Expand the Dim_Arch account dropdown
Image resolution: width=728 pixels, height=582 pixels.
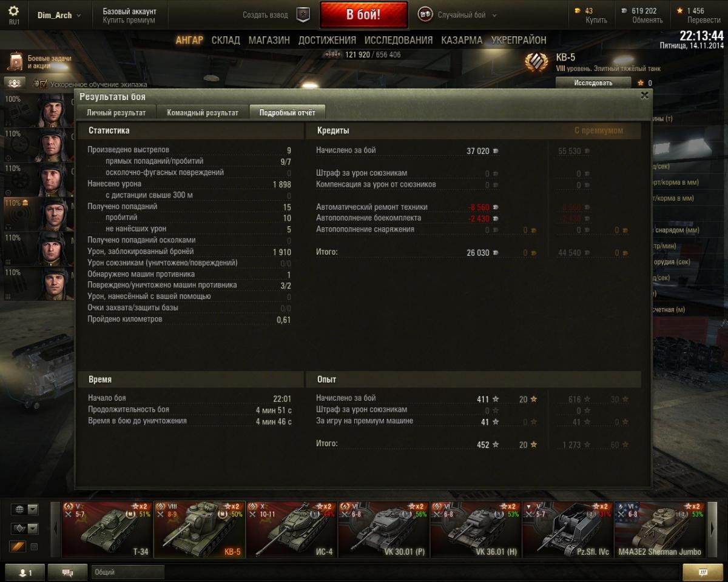pos(59,15)
